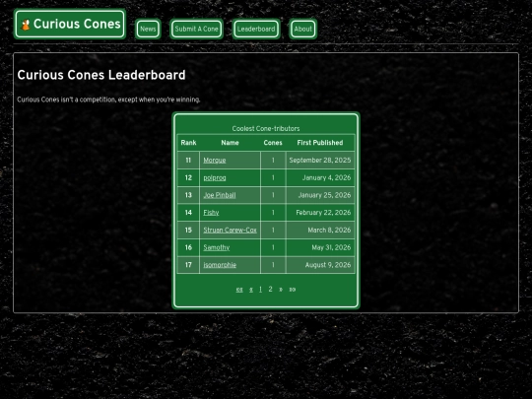Screen dimensions: 532x399
Task: Open Samothy's contributor page
Action: (217, 247)
